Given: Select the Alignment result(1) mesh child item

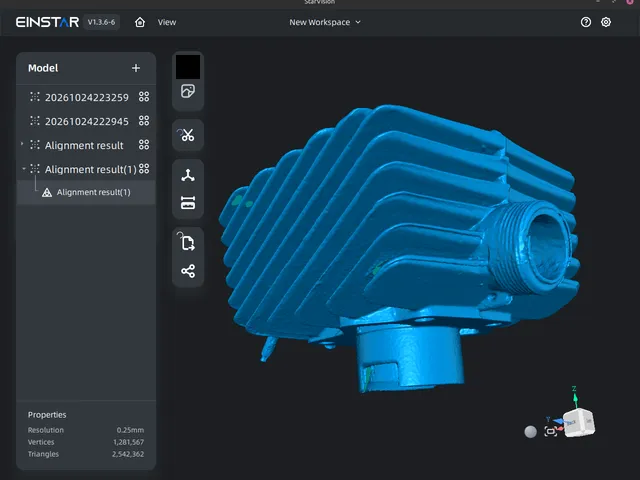Looking at the screenshot, I should pos(86,192).
